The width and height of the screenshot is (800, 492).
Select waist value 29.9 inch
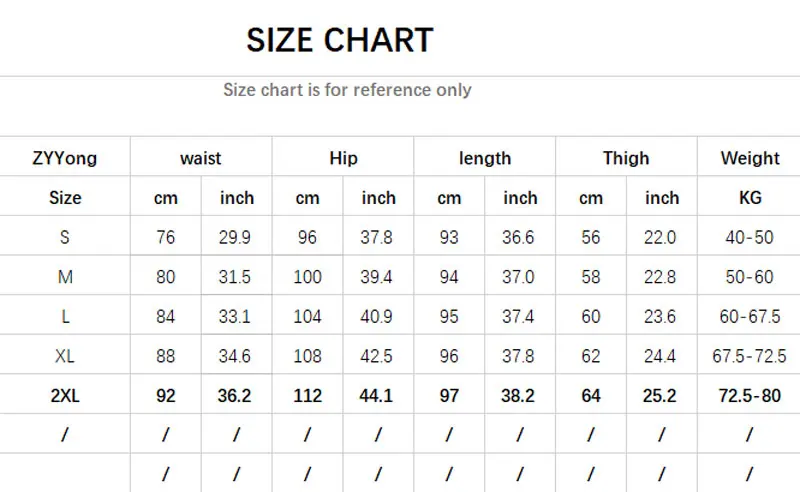[237, 237]
